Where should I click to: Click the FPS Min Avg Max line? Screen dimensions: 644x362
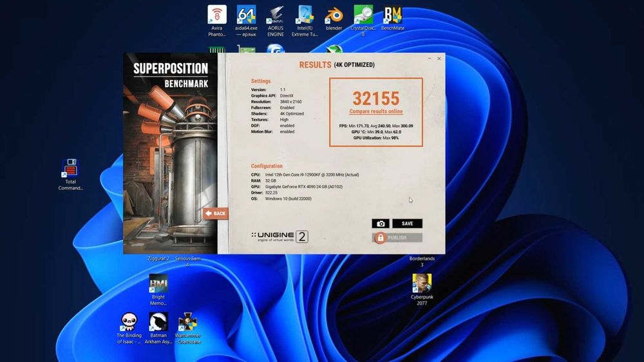coord(376,126)
